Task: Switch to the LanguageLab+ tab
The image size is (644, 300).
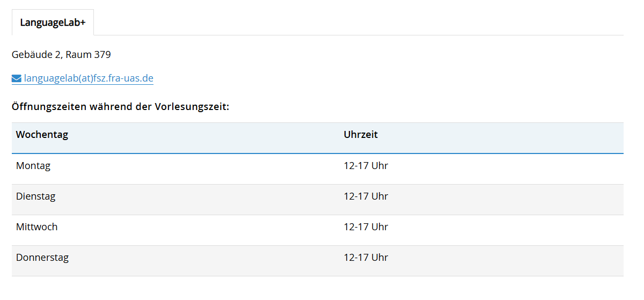Action: coord(53,23)
